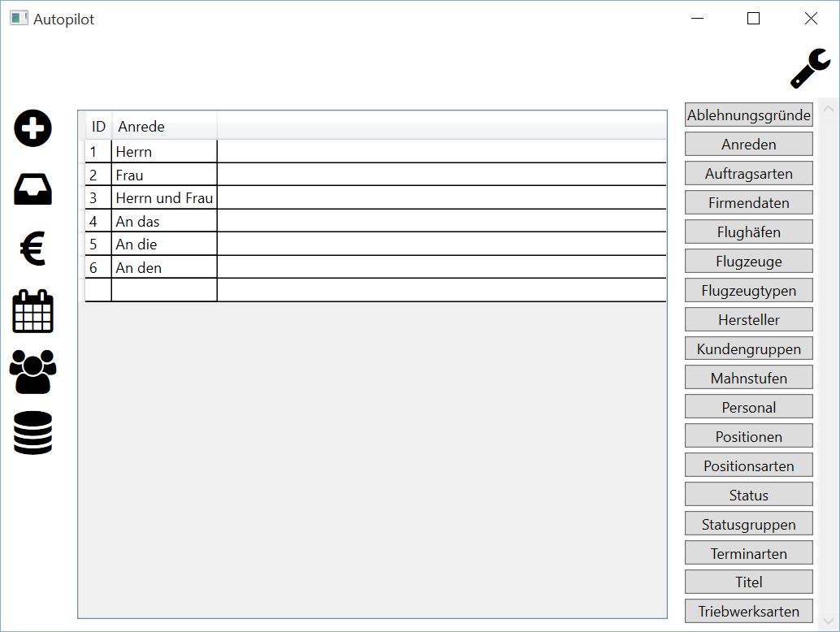Click the Autopilot window app icon
Image resolution: width=840 pixels, height=632 pixels.
coord(19,19)
